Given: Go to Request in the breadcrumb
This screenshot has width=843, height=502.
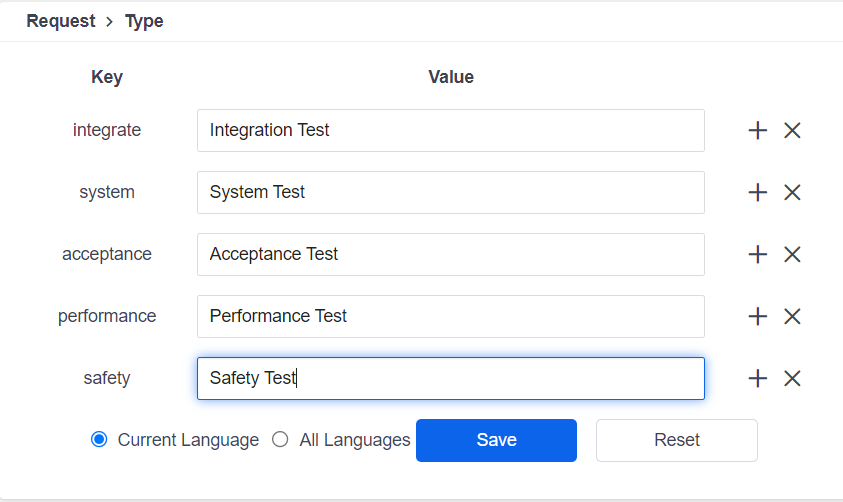Looking at the screenshot, I should [61, 21].
